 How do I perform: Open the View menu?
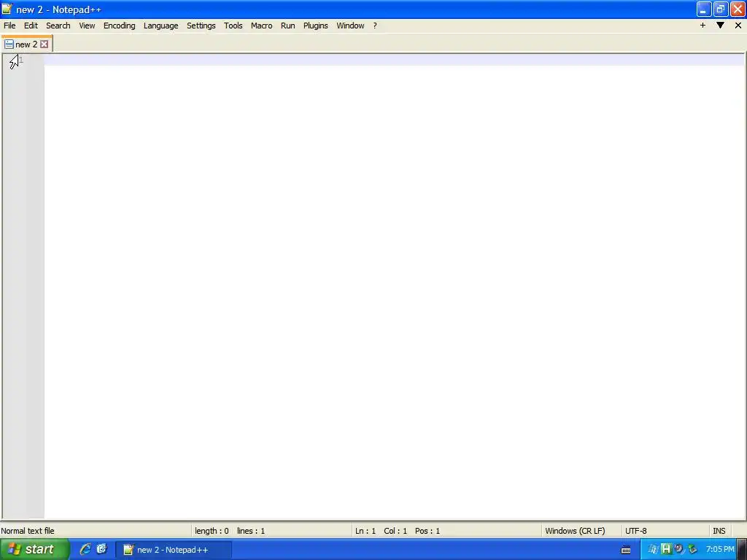pos(87,26)
